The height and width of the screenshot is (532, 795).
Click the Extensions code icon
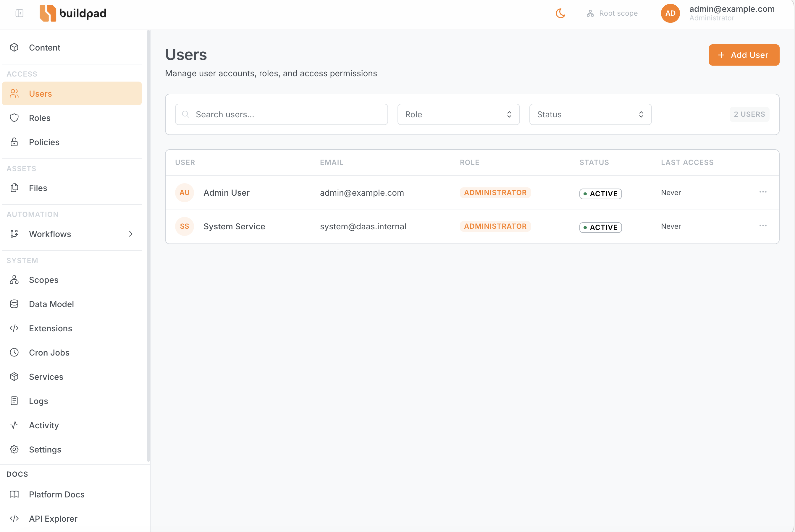click(14, 328)
